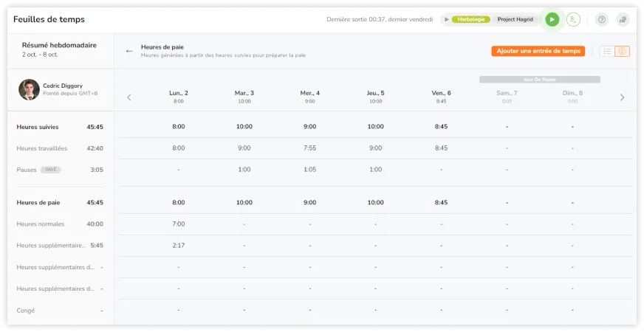Switch to payroll hours view toggle
Image resolution: width=644 pixels, height=332 pixels.
coord(622,51)
